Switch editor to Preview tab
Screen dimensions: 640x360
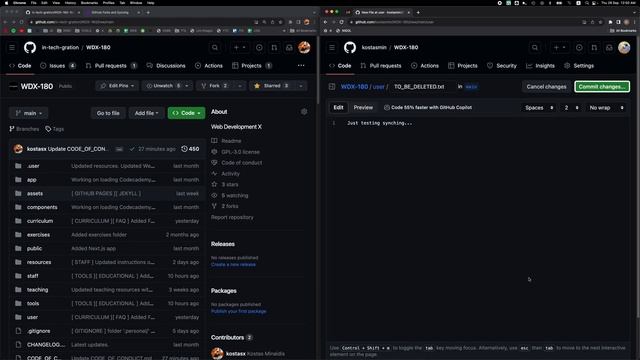(x=363, y=108)
